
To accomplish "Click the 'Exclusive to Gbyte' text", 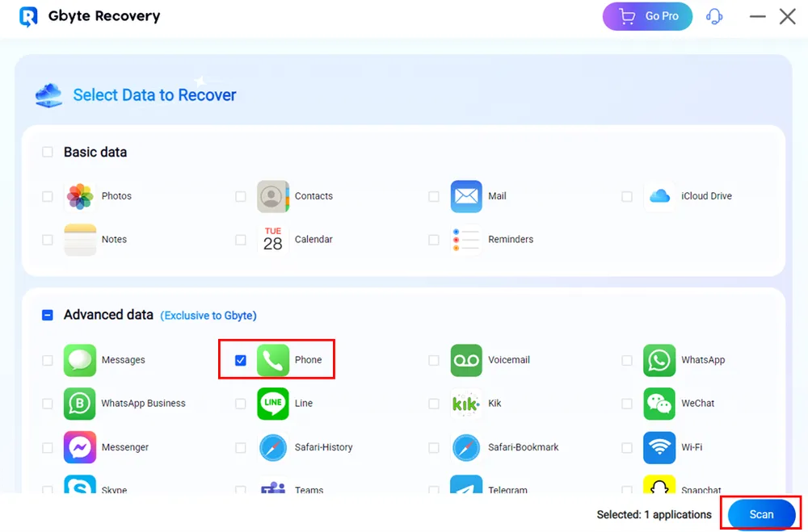I will pos(208,315).
